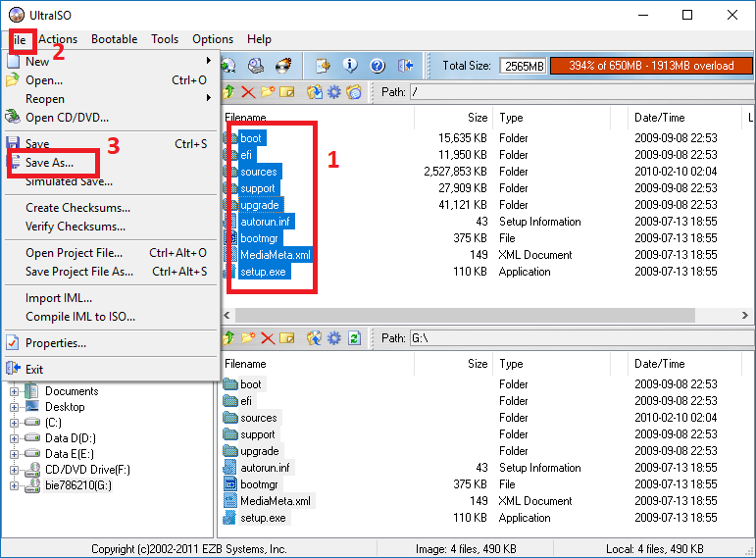Viewport: 756px width, 558px height.
Task: Go up one folder in the local G:\ pane
Action: point(228,338)
